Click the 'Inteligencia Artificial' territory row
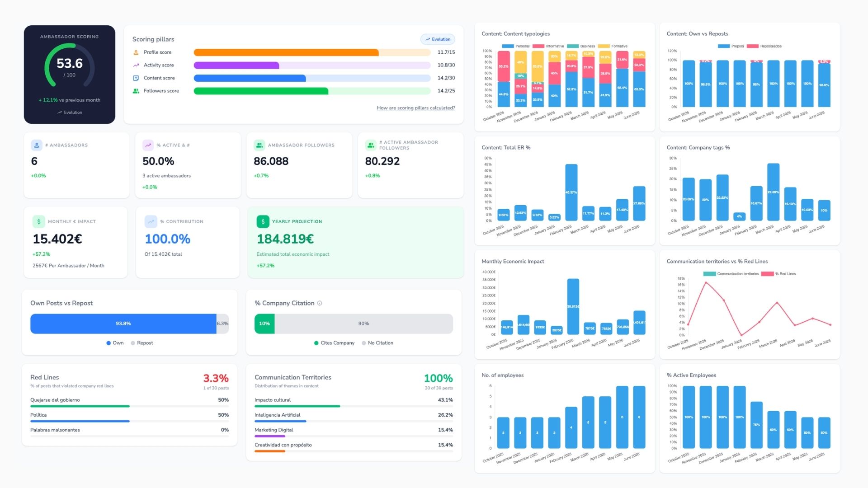Screen dimensions: 868x488 tap(354, 418)
